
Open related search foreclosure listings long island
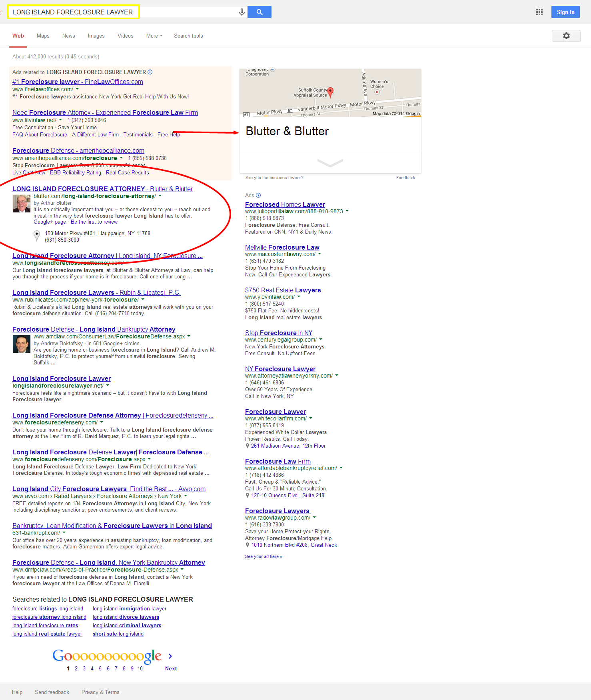point(48,608)
